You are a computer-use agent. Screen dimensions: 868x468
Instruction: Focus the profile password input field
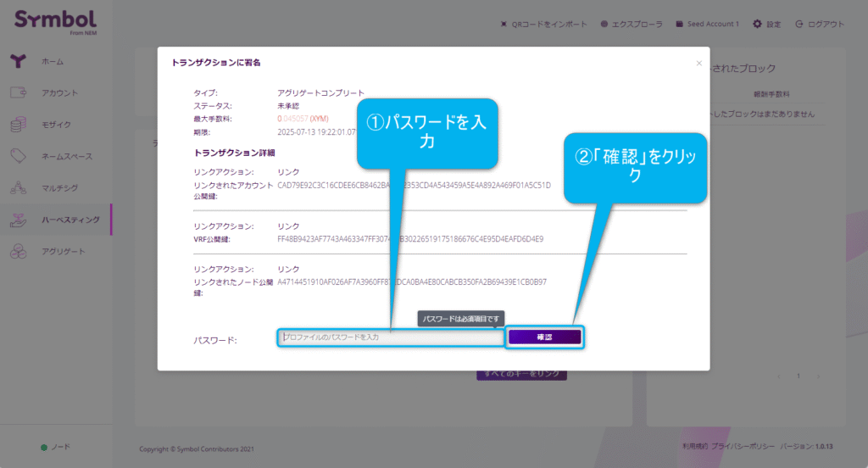[391, 337]
